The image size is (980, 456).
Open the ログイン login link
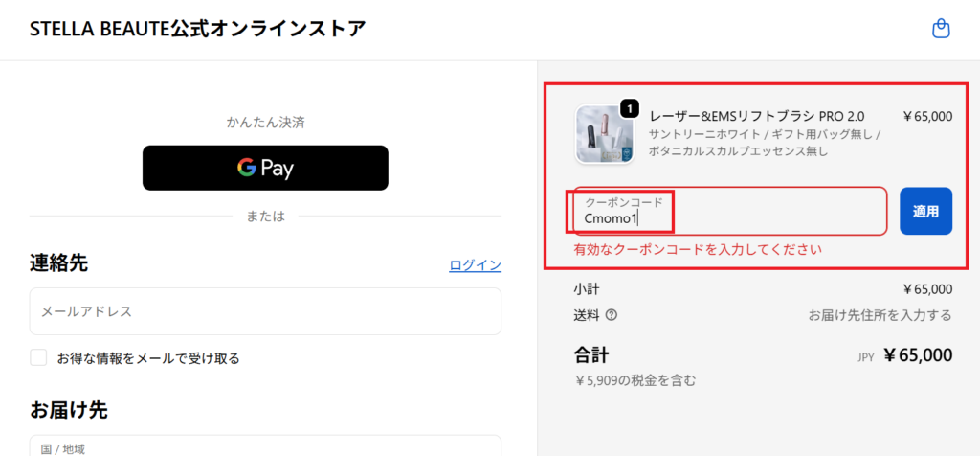[475, 265]
